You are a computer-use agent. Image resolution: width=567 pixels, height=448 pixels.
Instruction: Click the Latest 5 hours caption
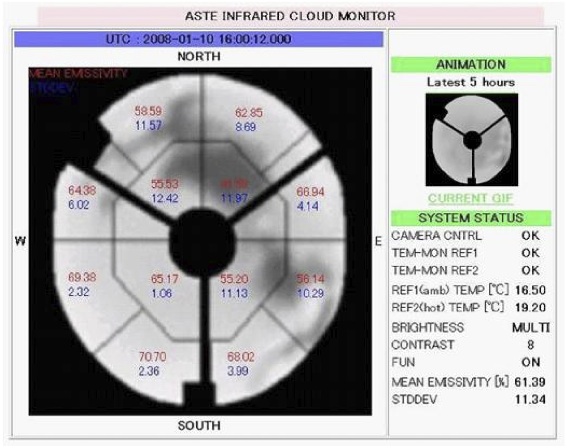point(471,82)
